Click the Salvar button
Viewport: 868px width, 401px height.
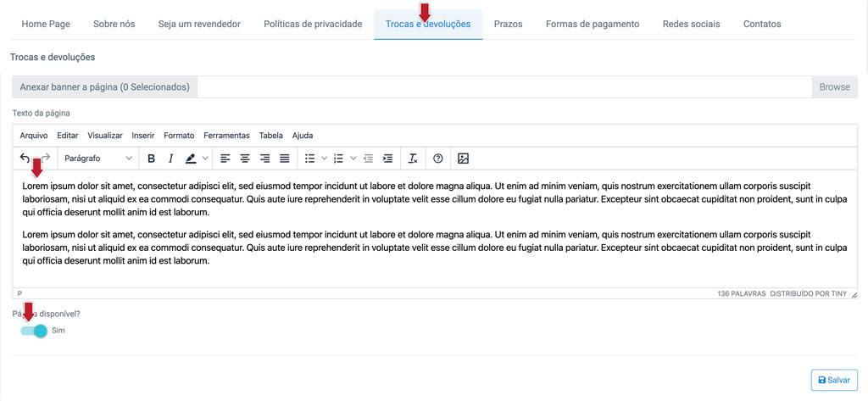[834, 380]
